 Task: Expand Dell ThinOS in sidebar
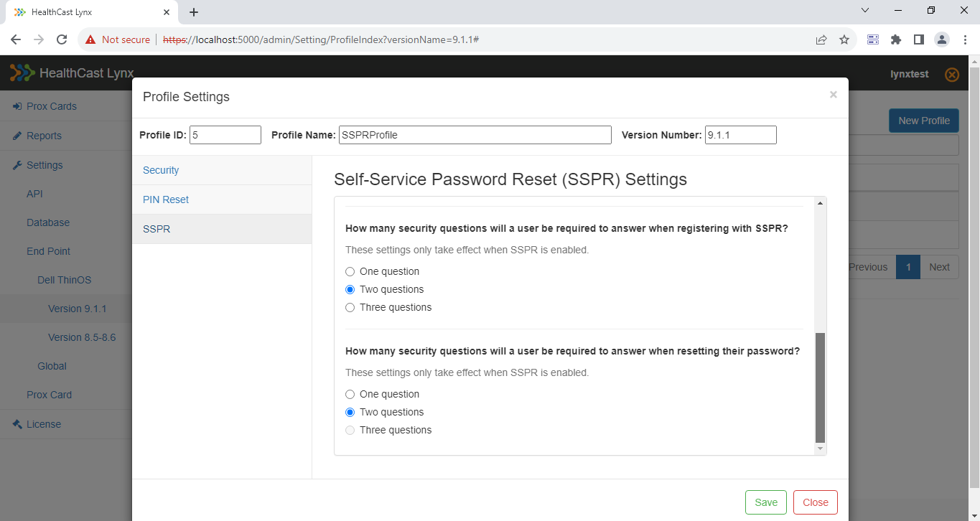(x=65, y=280)
